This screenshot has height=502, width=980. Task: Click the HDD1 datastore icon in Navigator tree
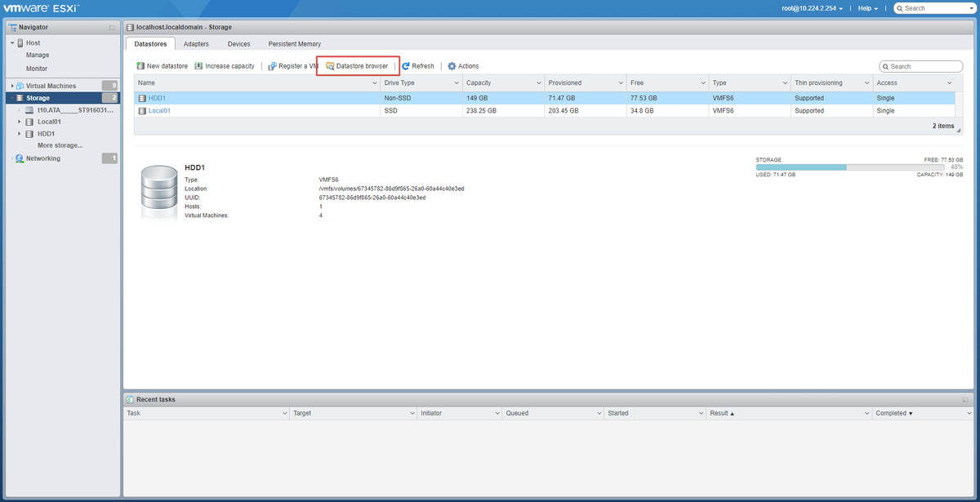pos(29,134)
